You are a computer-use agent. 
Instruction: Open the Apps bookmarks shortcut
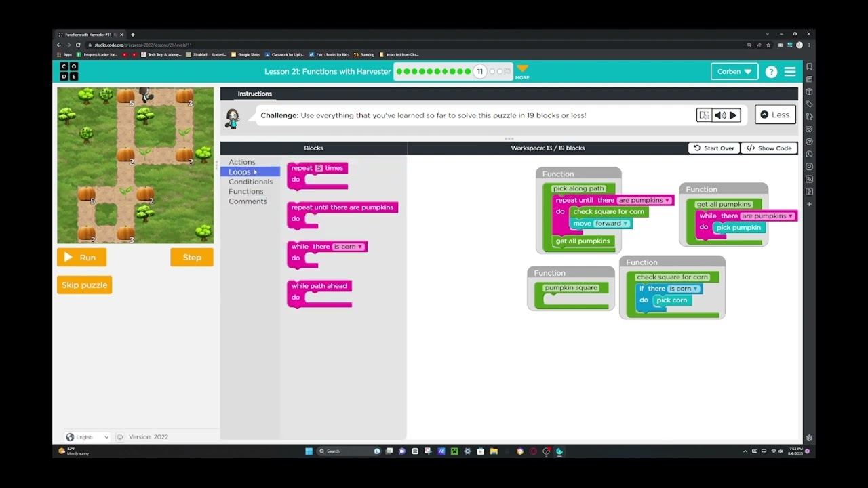[x=64, y=54]
